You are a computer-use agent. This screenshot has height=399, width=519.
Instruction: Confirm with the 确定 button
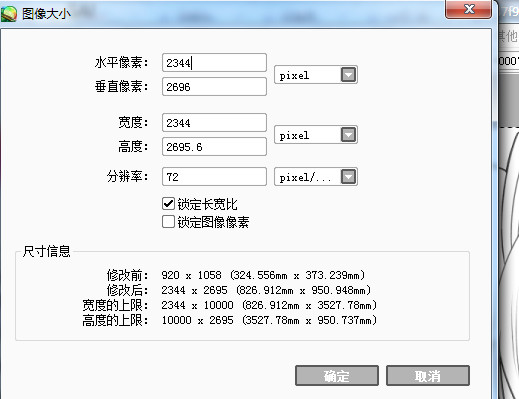click(337, 376)
